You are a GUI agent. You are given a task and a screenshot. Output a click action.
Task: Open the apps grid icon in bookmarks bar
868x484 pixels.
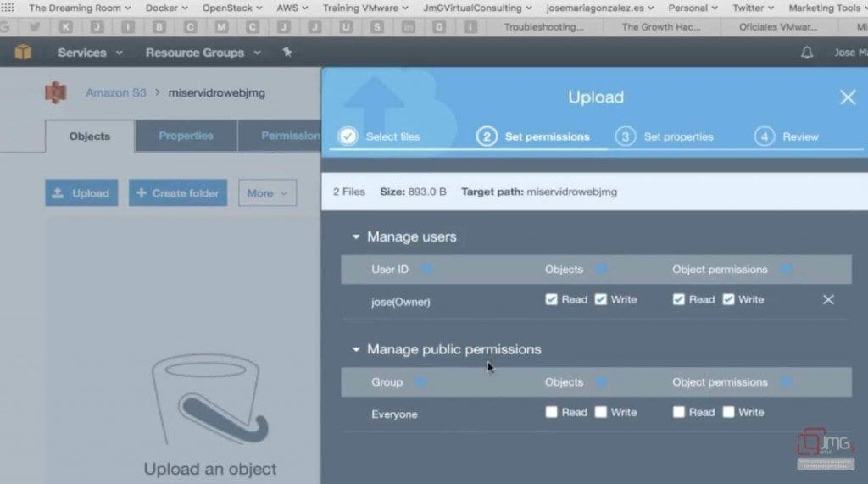tap(7, 7)
